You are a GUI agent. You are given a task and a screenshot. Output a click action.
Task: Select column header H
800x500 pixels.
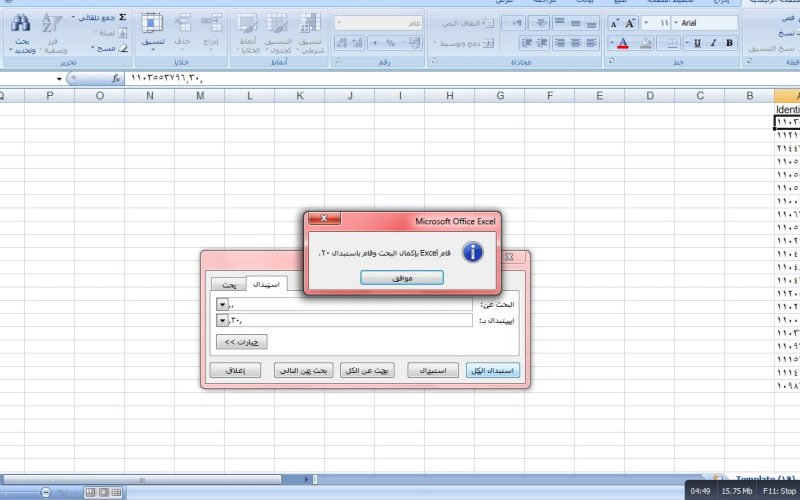click(449, 95)
